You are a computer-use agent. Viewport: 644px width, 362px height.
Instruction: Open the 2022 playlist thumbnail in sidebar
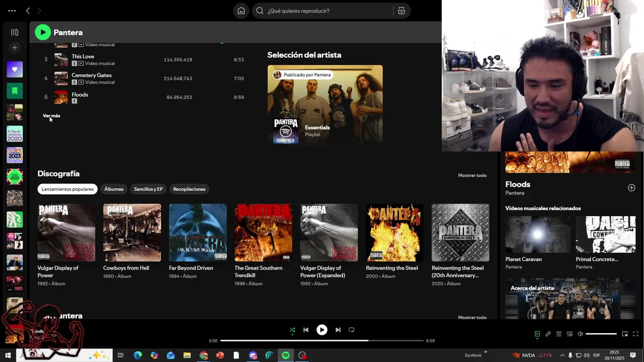(x=15, y=177)
